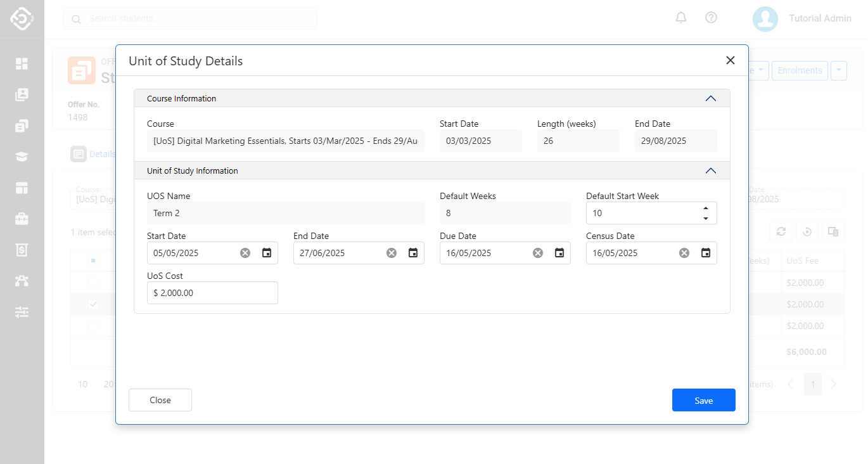Open the Due Date calendar picker

tap(559, 253)
